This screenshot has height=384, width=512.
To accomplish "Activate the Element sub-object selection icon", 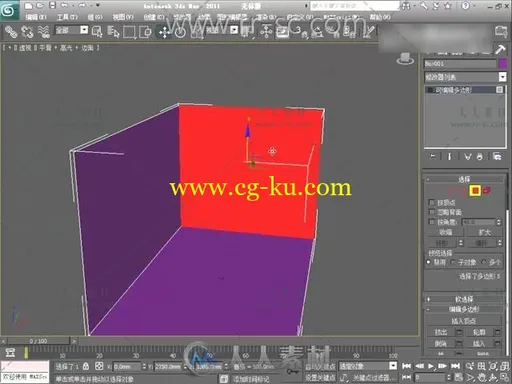I will (x=486, y=191).
